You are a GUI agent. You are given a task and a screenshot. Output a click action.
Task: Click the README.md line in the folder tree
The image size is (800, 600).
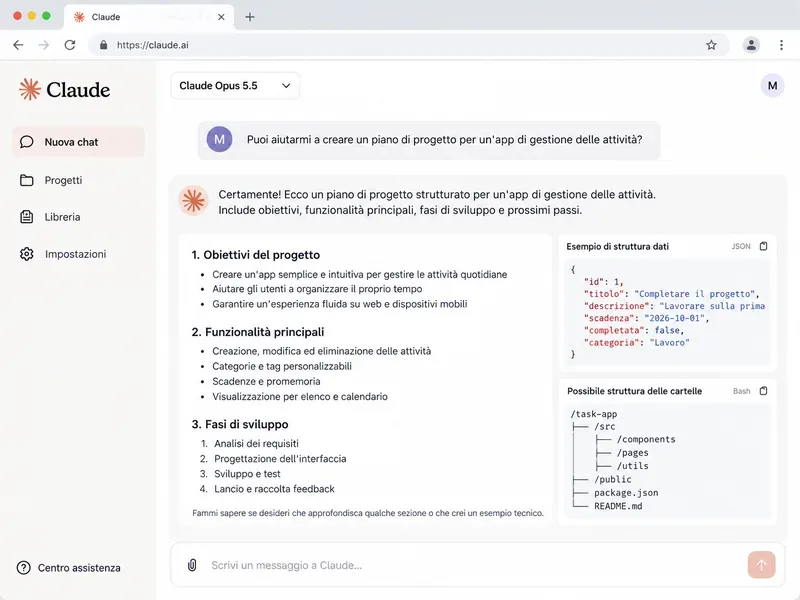click(618, 506)
